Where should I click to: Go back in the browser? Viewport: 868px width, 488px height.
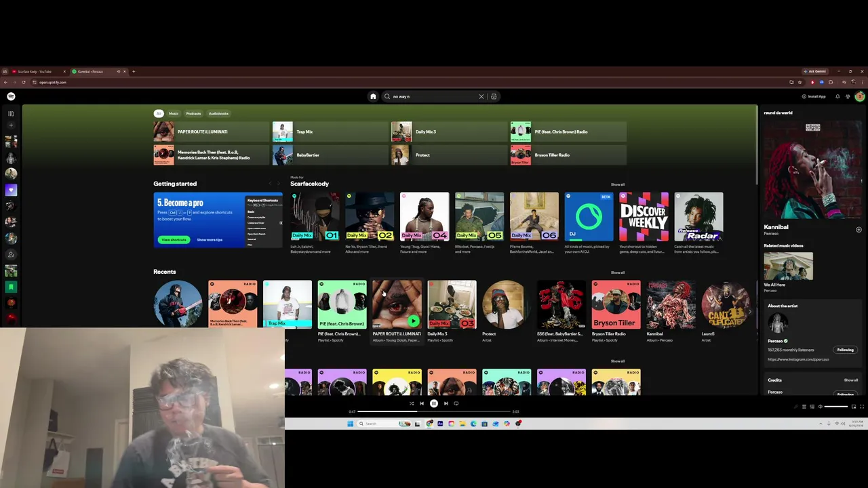(x=5, y=82)
